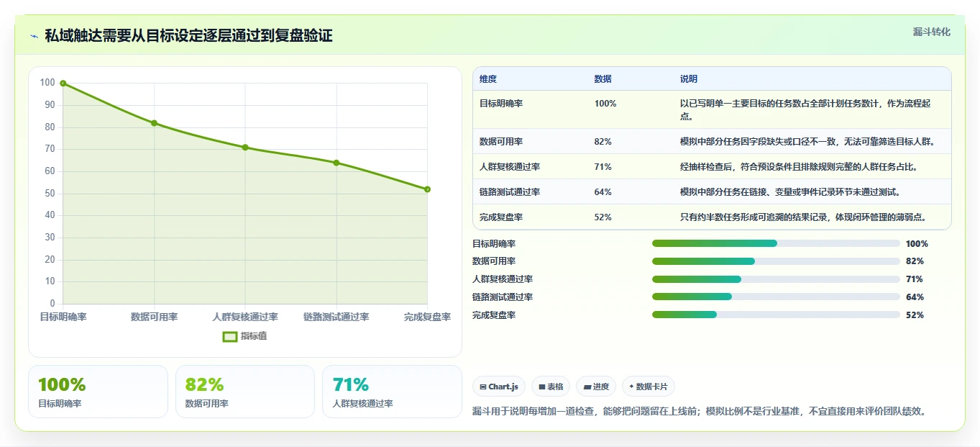Click the x-axis label 链路测试通过率
The height and width of the screenshot is (447, 980).
[336, 317]
